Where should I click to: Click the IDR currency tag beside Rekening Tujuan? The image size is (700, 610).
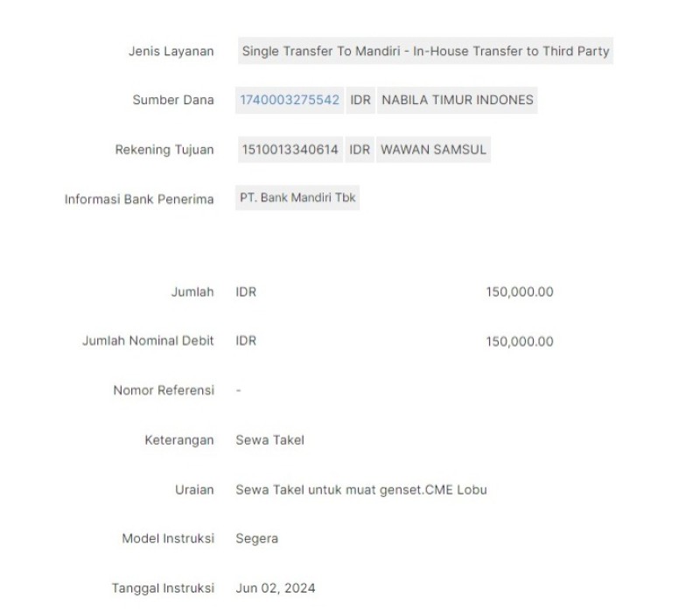pyautogui.click(x=360, y=150)
